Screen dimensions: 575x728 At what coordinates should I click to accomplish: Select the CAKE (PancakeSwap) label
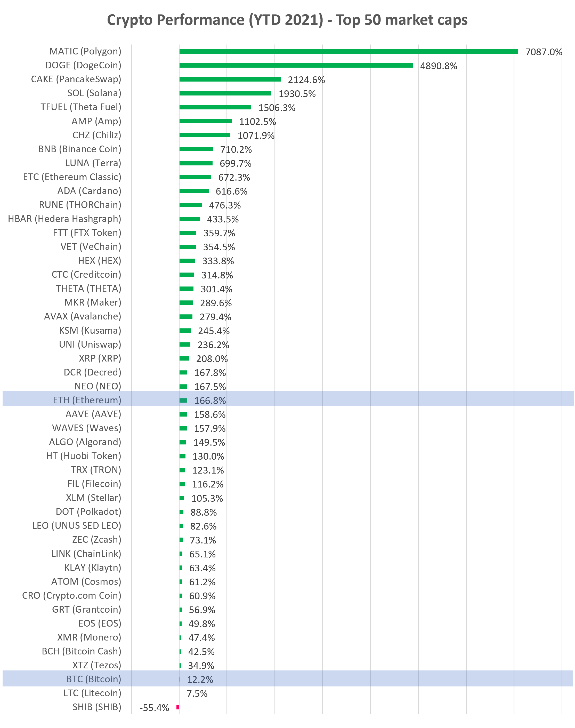point(76,79)
